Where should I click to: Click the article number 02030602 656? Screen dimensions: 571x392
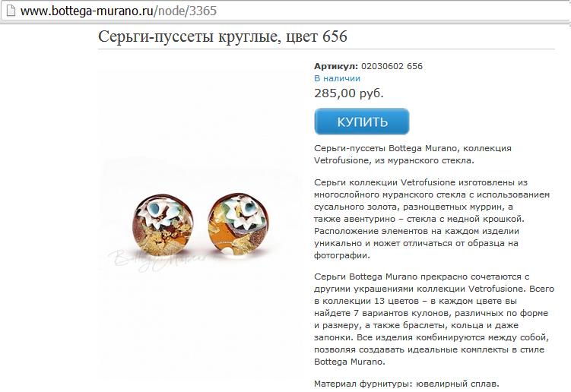pos(392,66)
